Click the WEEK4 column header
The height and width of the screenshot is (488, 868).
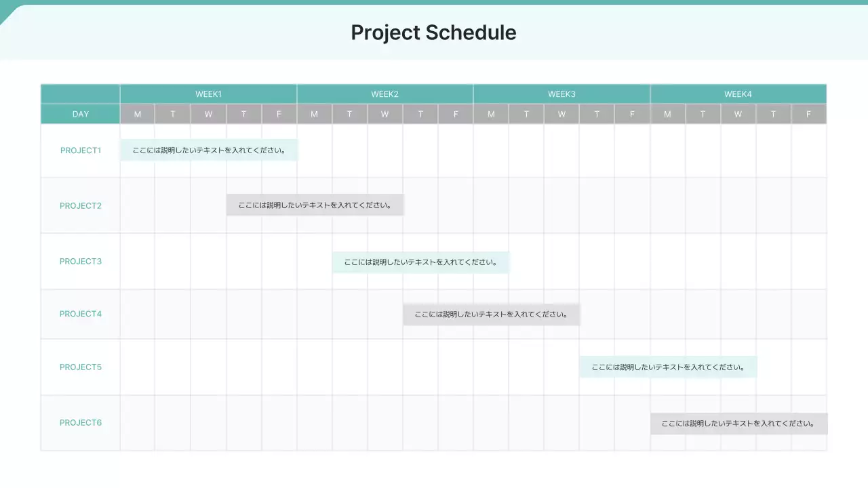[x=738, y=94]
